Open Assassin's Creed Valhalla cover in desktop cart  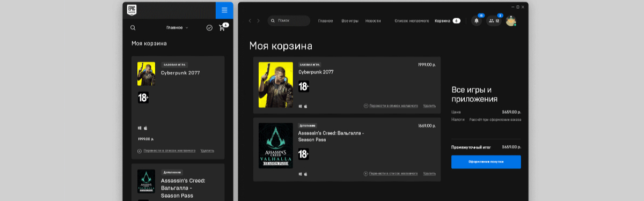(276, 146)
